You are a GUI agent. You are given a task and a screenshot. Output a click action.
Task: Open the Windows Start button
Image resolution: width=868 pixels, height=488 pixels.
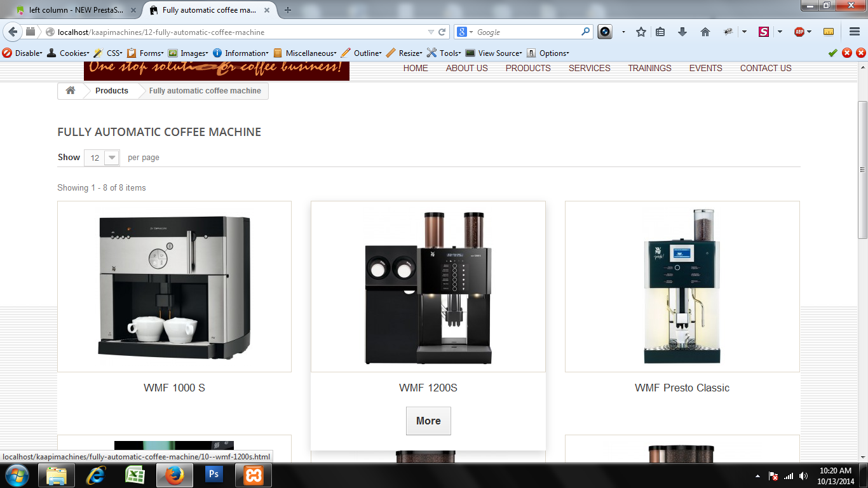17,475
